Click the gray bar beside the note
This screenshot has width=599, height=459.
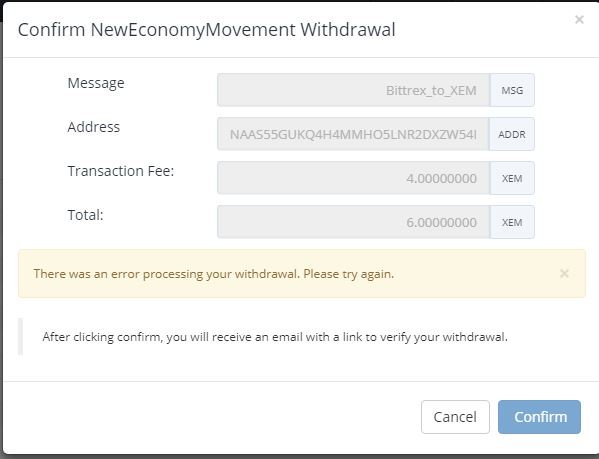[x=20, y=336]
